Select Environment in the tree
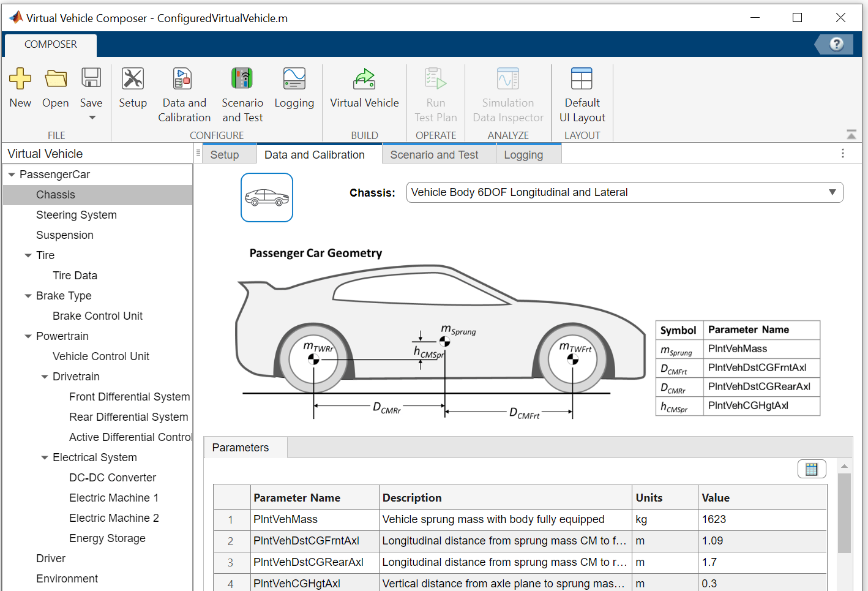Screen dimensions: 868x591 [67, 579]
